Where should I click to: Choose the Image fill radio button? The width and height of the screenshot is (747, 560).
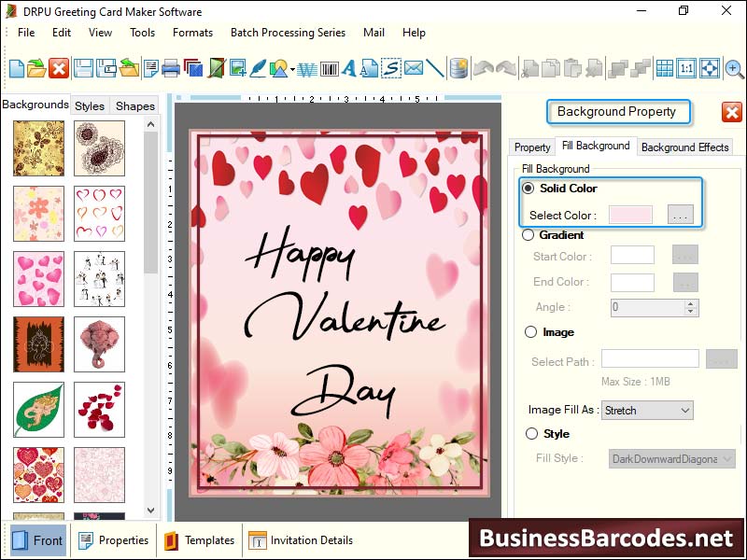tap(530, 332)
